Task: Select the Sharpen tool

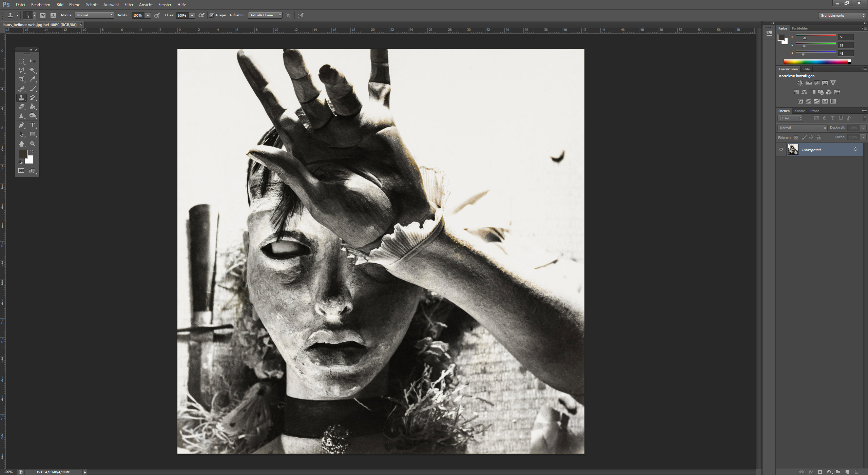Action: click(x=21, y=116)
